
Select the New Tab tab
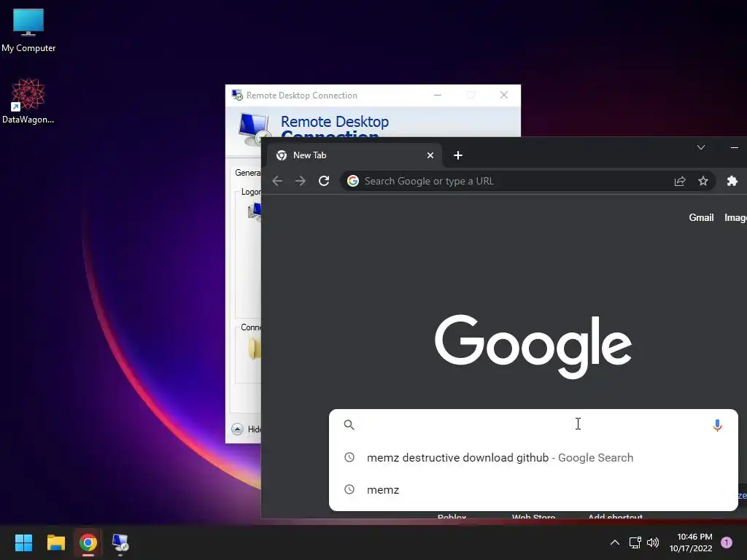355,155
